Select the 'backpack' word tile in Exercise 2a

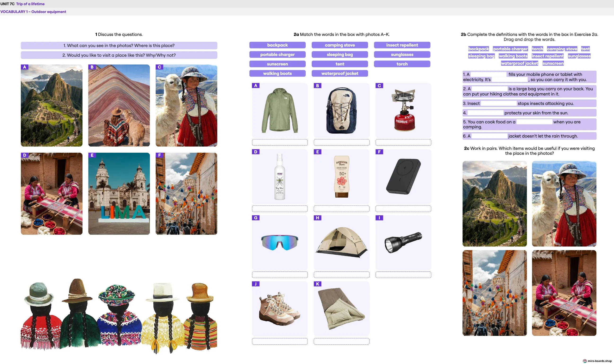tap(277, 45)
